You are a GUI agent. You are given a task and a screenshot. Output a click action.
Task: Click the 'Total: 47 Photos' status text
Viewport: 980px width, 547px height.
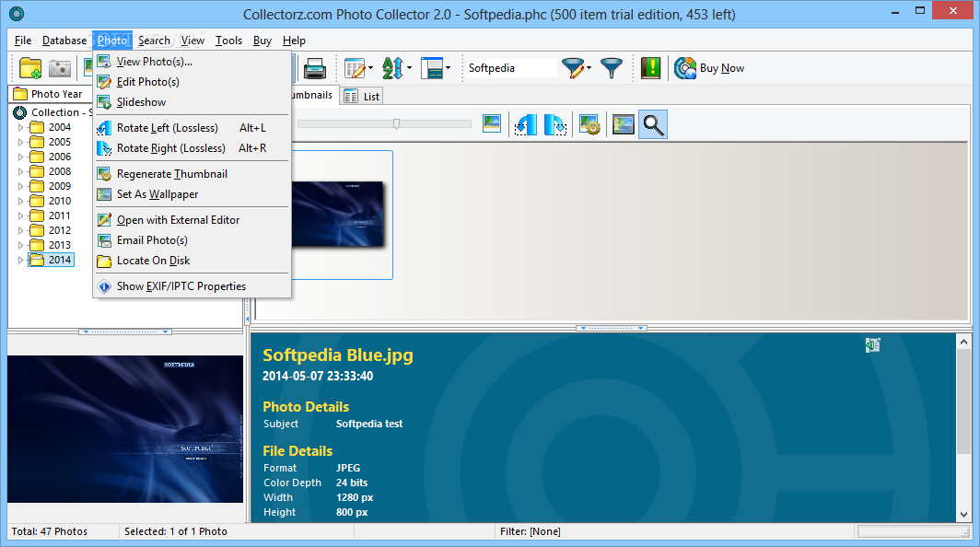click(x=50, y=531)
